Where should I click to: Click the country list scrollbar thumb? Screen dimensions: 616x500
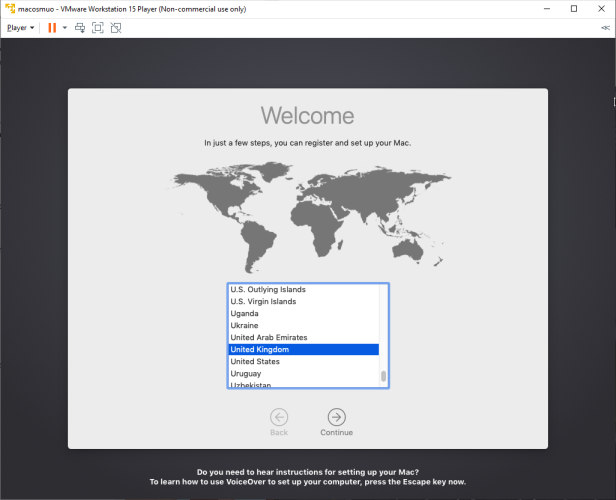(383, 377)
